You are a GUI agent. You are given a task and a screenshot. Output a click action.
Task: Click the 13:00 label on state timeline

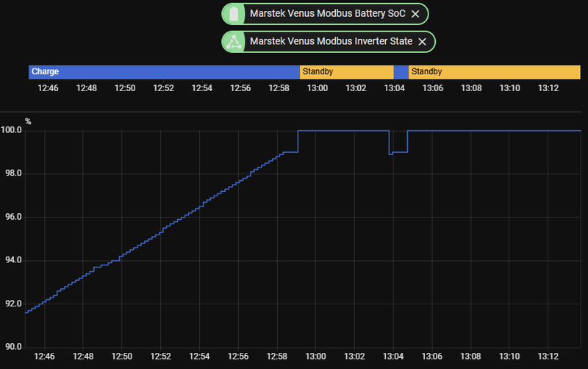point(318,88)
